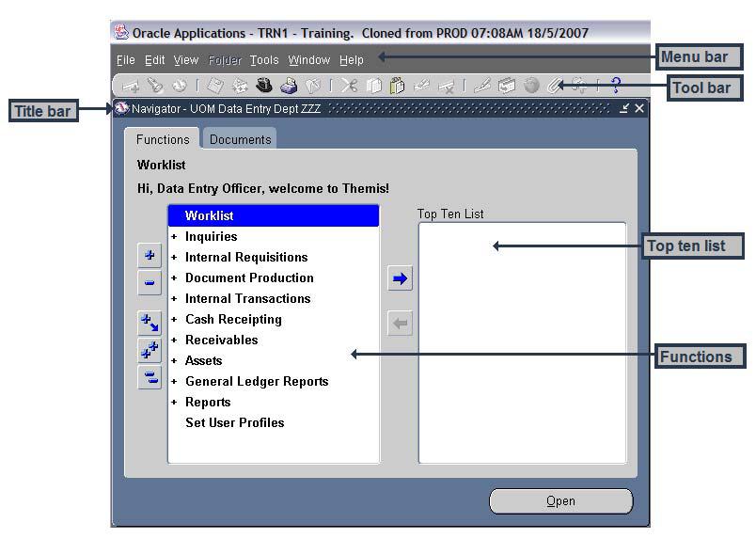
Task: Open the Edit menu
Action: [155, 60]
